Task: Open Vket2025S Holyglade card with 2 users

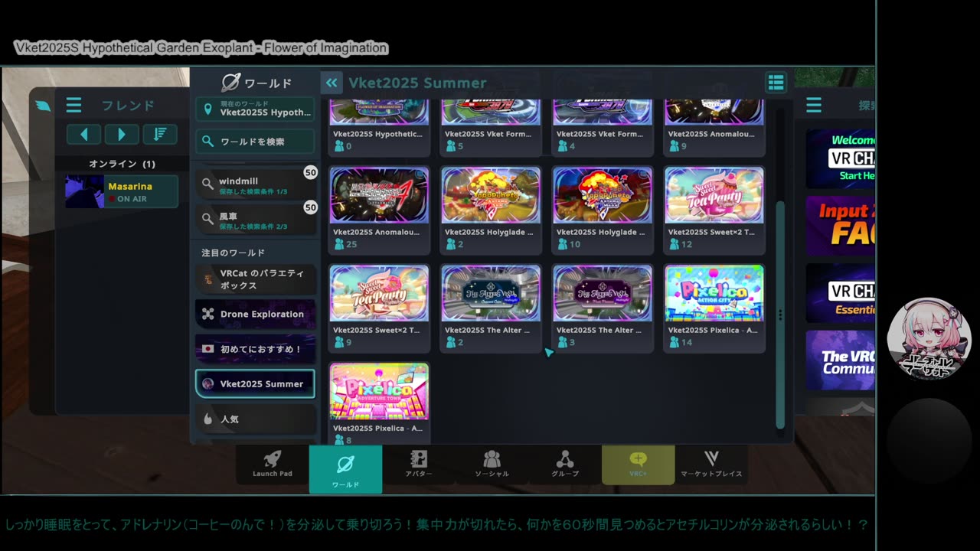Action: pyautogui.click(x=491, y=210)
